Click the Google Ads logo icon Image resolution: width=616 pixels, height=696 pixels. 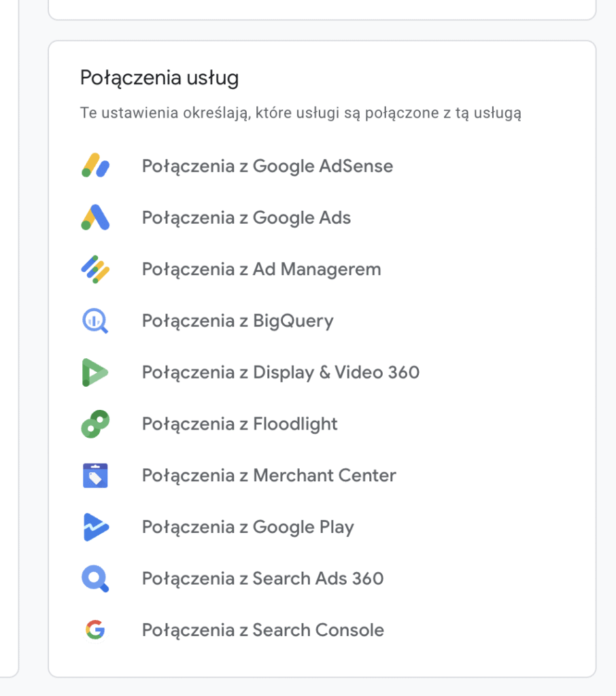(x=95, y=217)
